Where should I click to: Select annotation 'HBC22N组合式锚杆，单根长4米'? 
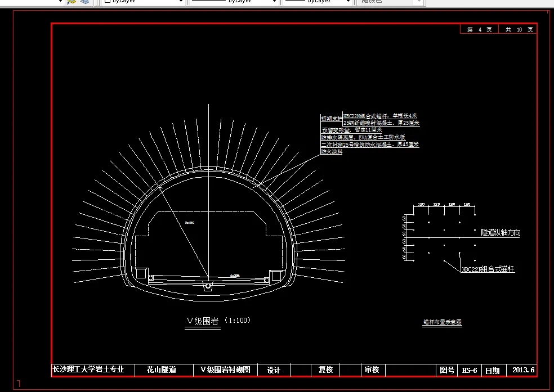pyautogui.click(x=380, y=116)
